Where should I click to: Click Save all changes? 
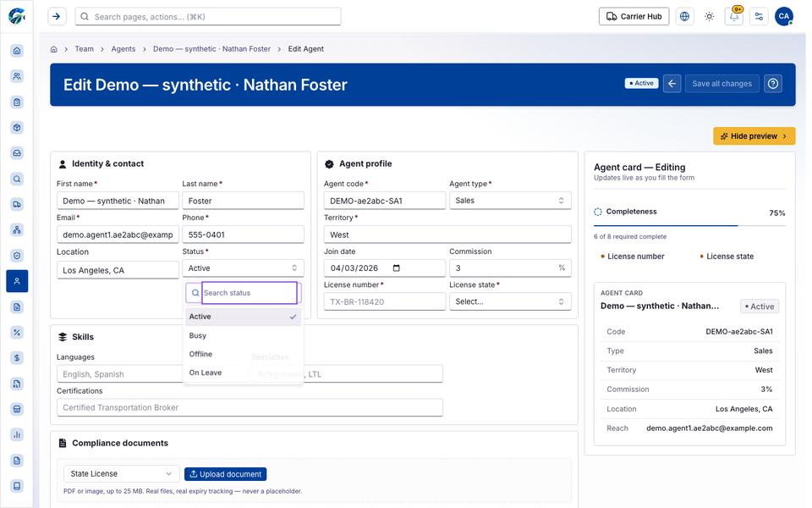(x=721, y=84)
